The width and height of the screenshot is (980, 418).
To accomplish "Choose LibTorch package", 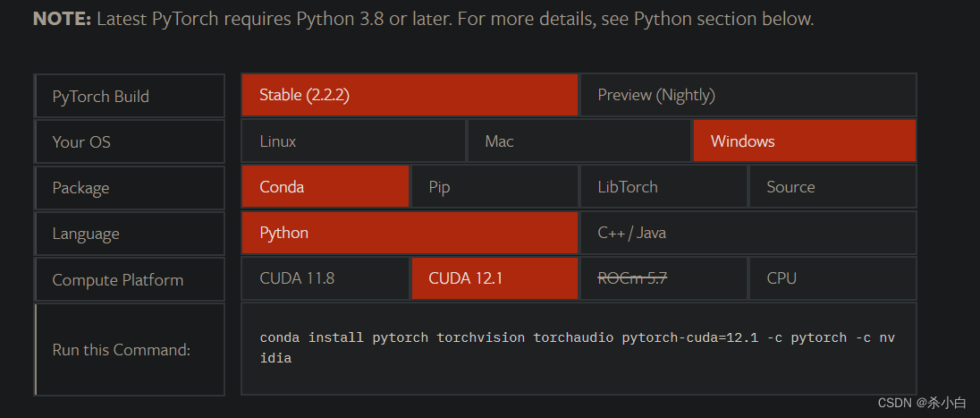I will click(663, 186).
